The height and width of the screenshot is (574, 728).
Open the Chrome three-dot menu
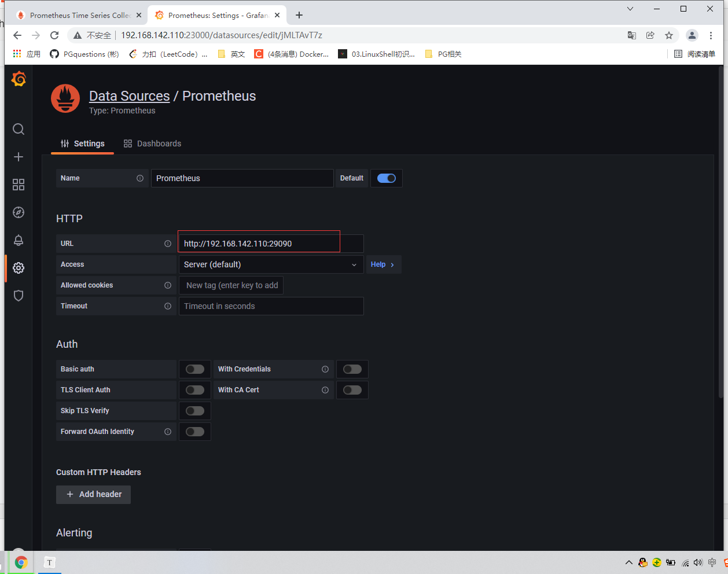(x=711, y=35)
